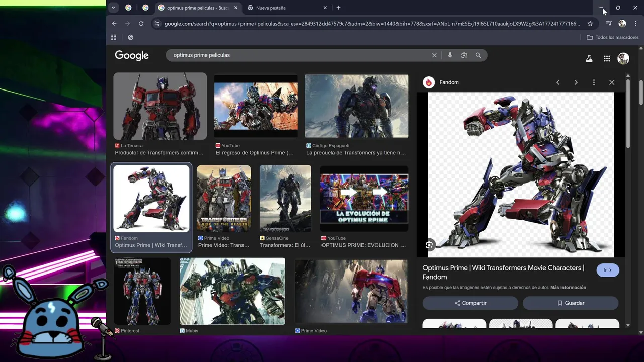Open Código Espagueti precuela thumbnail
This screenshot has height=362, width=644.
[357, 106]
